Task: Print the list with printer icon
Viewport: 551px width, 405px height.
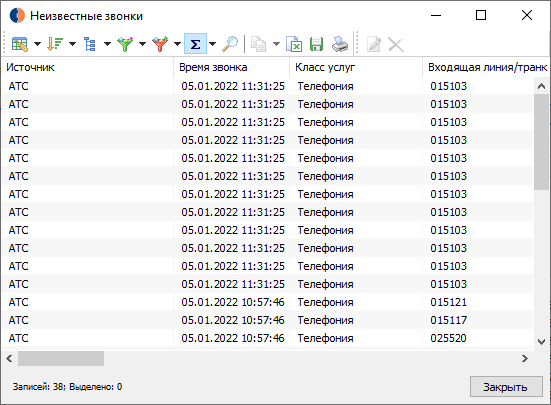Action: coord(340,44)
